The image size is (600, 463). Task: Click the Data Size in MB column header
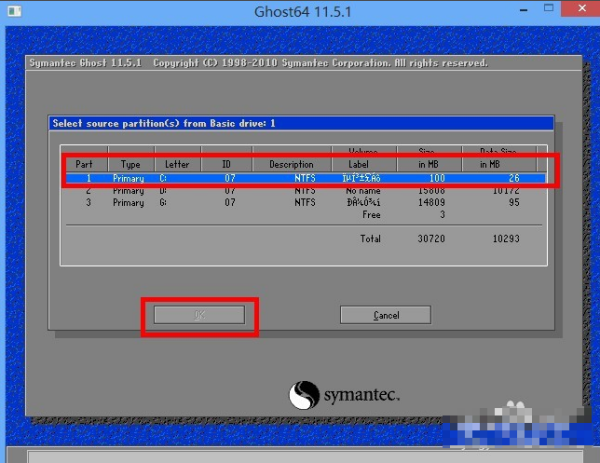[x=491, y=159]
